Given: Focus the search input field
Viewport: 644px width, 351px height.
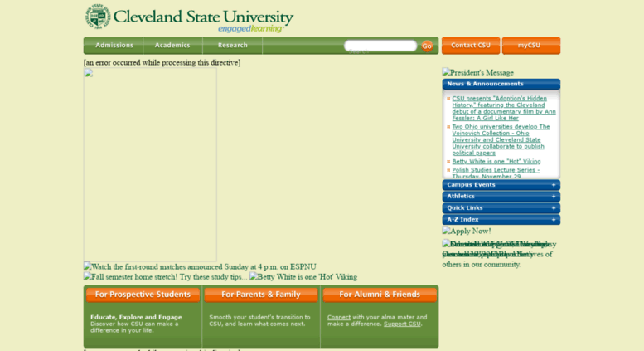Looking at the screenshot, I should (x=380, y=46).
